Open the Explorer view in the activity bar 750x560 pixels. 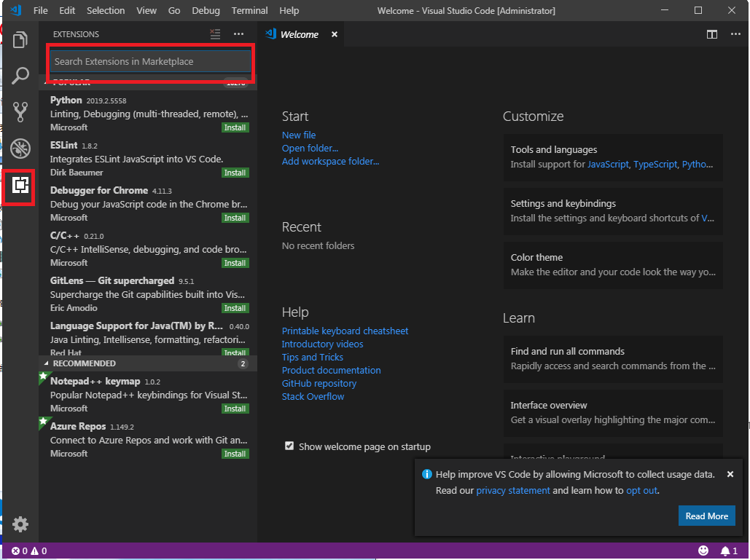pyautogui.click(x=20, y=39)
